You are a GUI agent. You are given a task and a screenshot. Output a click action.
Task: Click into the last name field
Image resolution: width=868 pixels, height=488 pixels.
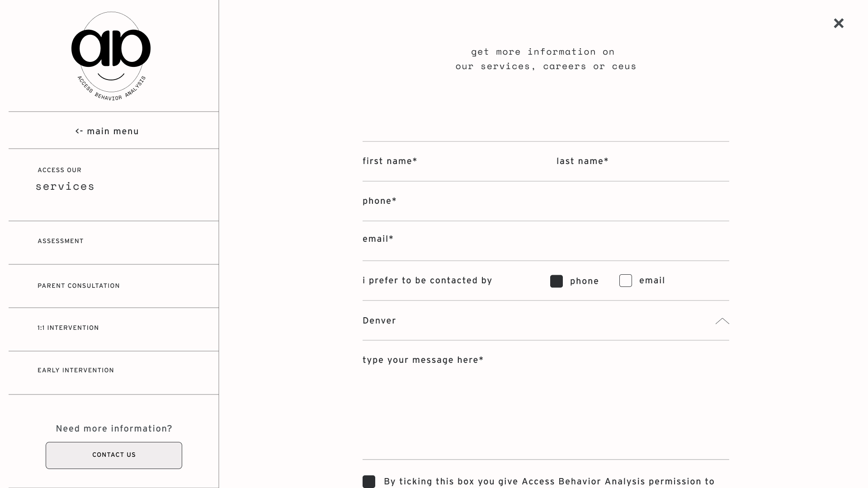tap(642, 162)
